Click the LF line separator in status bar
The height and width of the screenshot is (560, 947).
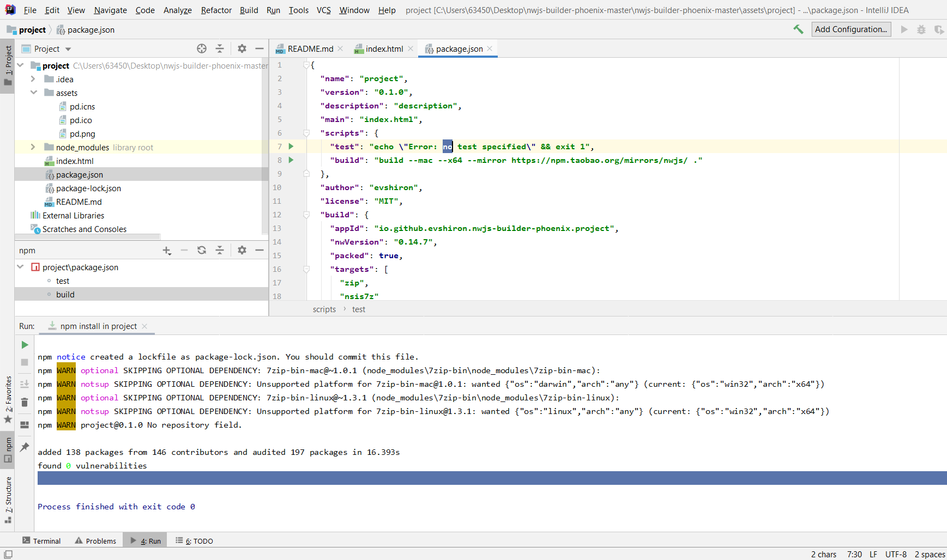[873, 554]
